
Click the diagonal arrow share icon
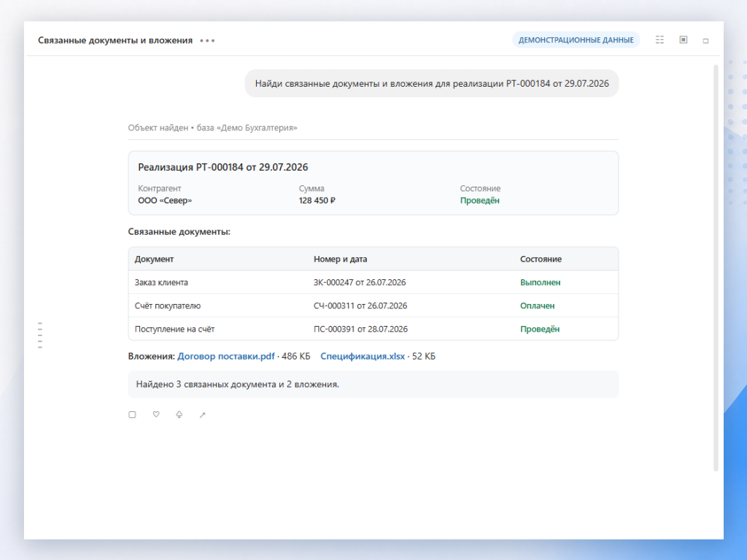[203, 415]
